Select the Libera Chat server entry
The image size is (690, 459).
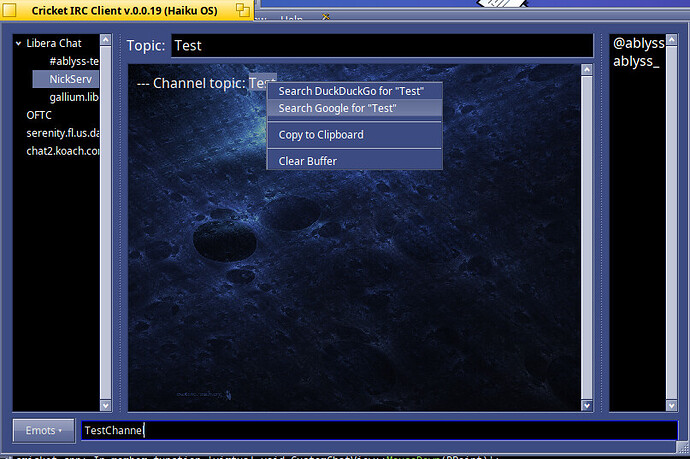(x=54, y=44)
